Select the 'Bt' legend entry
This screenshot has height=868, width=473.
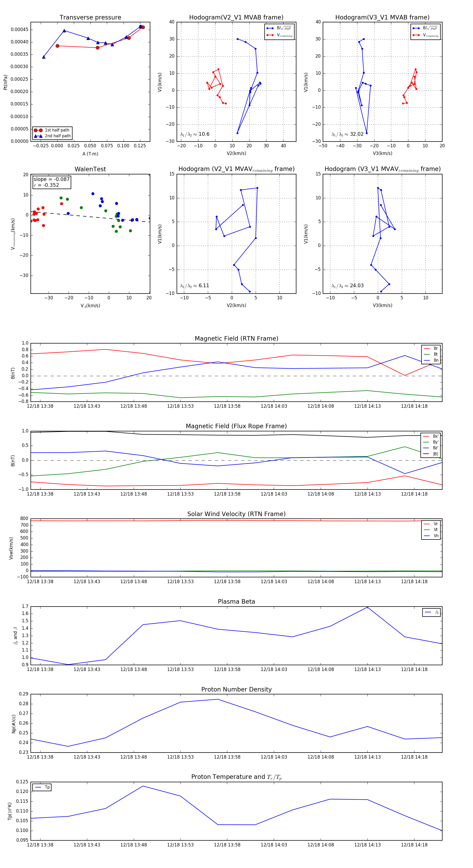[431, 354]
